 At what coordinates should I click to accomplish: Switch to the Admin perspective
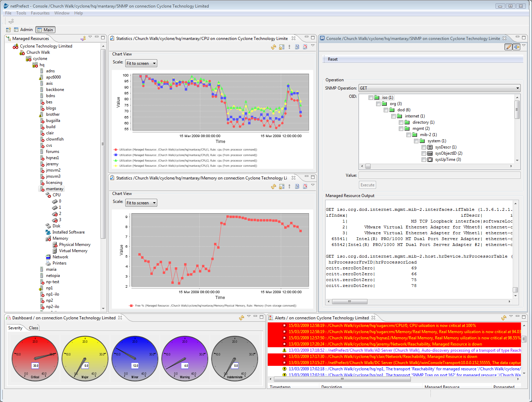coord(23,30)
